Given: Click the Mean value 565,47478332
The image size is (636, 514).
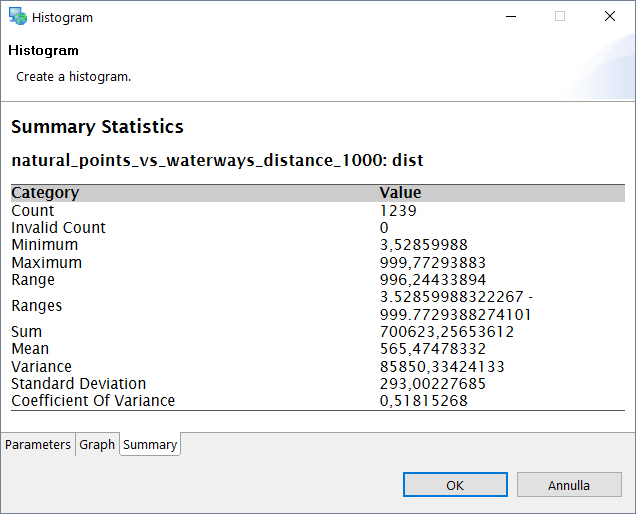Looking at the screenshot, I should (x=433, y=349).
